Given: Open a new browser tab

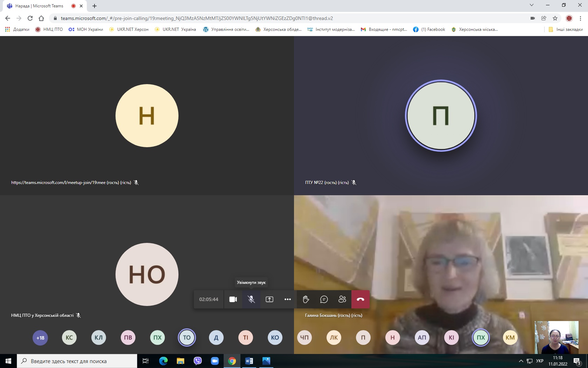Looking at the screenshot, I should [94, 6].
